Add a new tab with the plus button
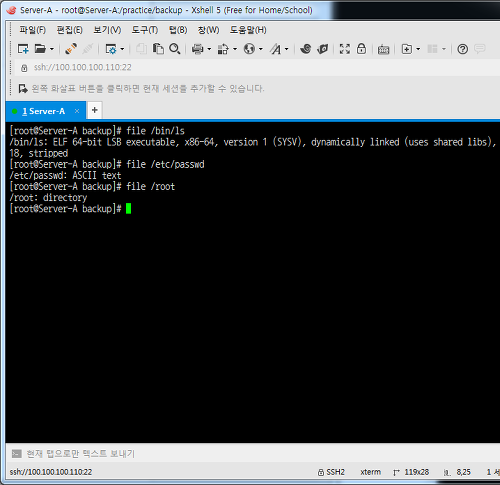 95,110
